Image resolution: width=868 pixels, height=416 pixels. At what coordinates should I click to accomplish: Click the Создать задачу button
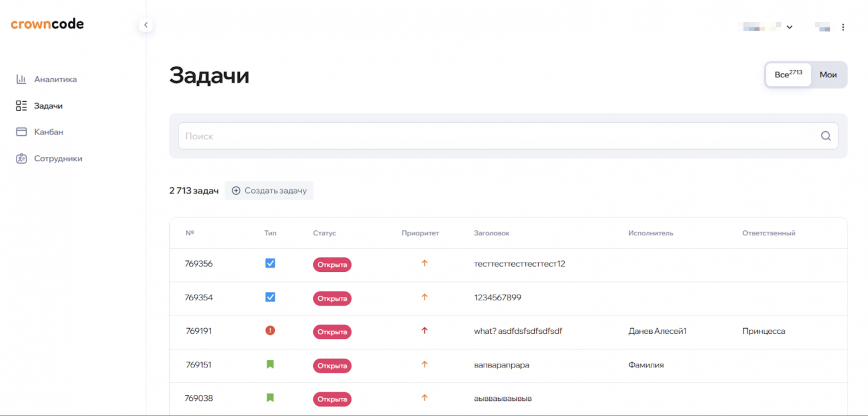(269, 190)
